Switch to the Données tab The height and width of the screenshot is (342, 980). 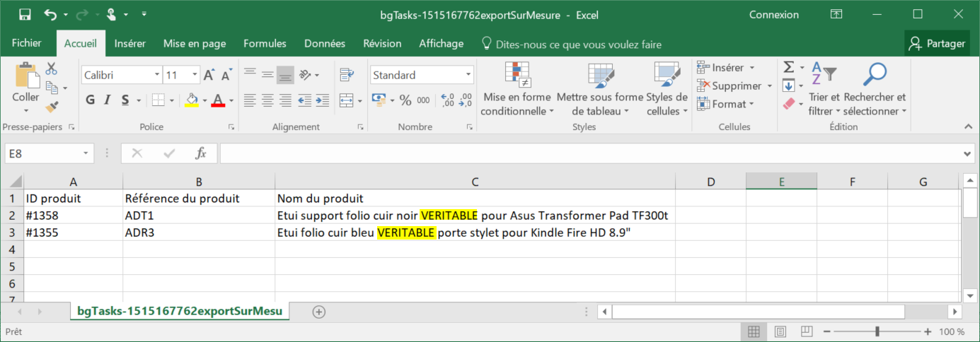click(x=325, y=43)
